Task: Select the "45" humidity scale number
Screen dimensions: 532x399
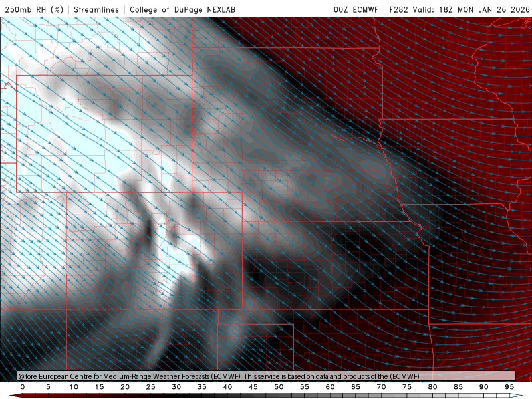Action: [x=253, y=387]
